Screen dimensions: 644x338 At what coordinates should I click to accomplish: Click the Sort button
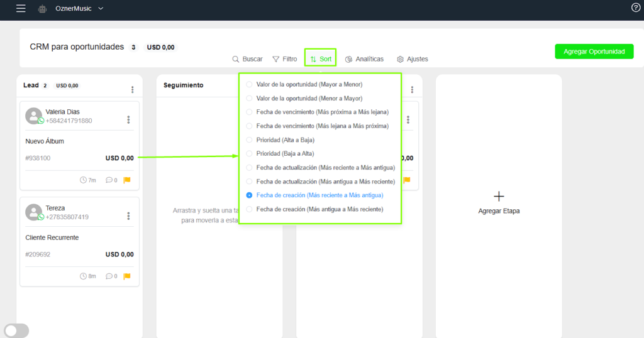320,59
